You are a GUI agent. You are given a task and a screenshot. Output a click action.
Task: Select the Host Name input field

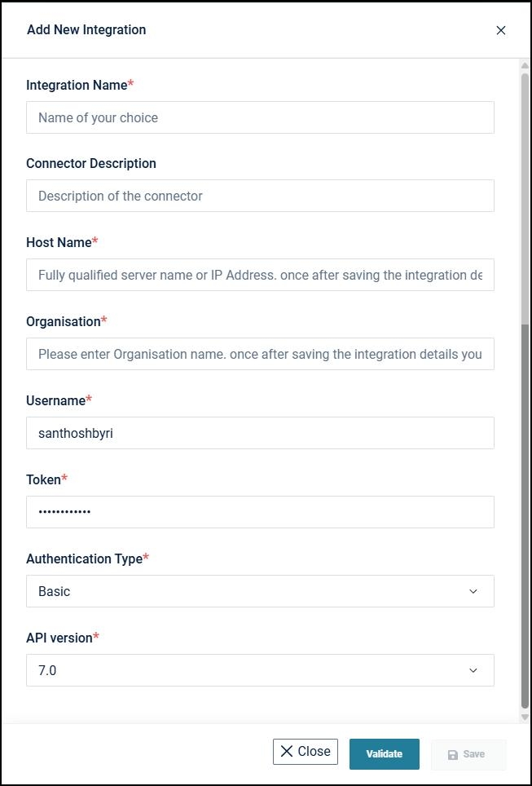click(260, 275)
